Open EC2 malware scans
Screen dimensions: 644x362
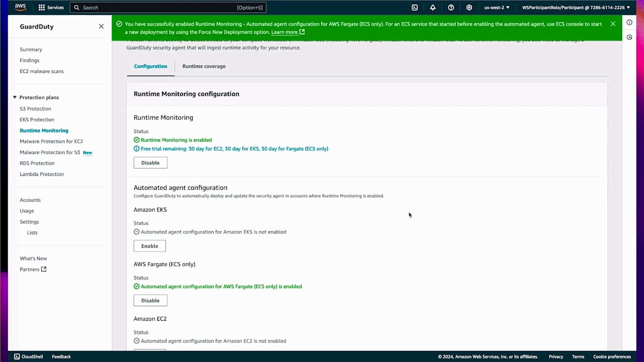(x=42, y=71)
